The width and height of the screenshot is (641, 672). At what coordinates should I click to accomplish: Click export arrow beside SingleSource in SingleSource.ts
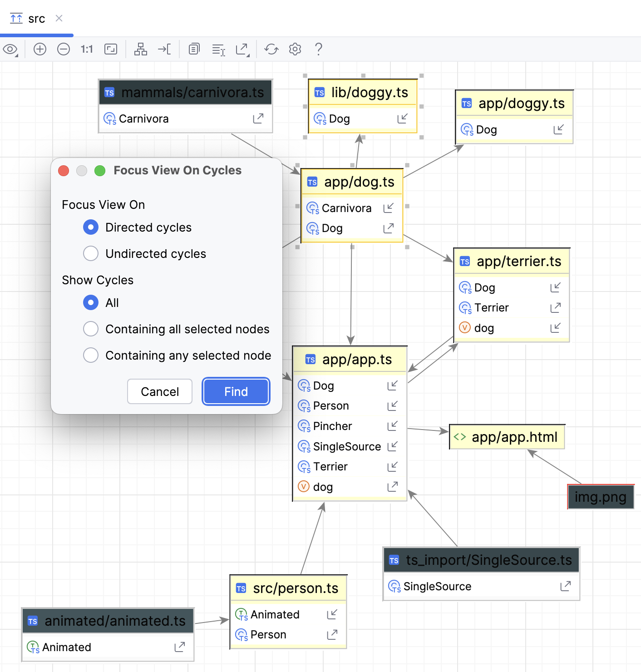[565, 586]
